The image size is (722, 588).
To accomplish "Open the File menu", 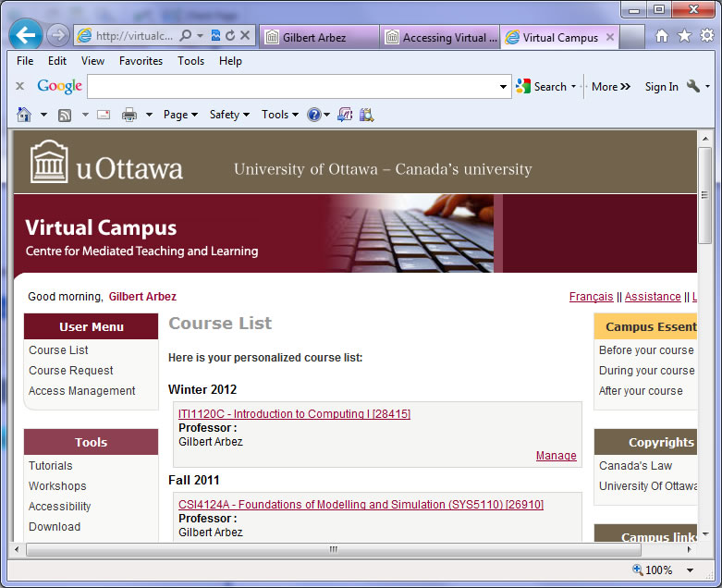I will [x=25, y=61].
